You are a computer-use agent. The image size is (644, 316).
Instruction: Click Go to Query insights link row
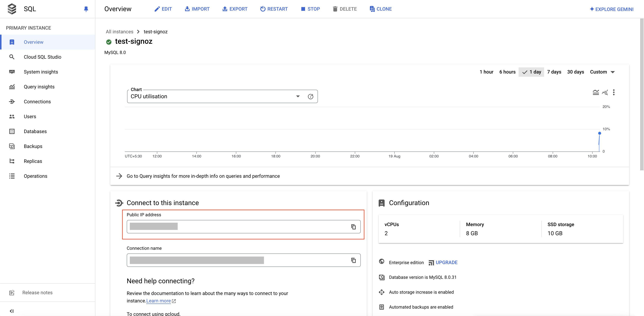pos(370,176)
